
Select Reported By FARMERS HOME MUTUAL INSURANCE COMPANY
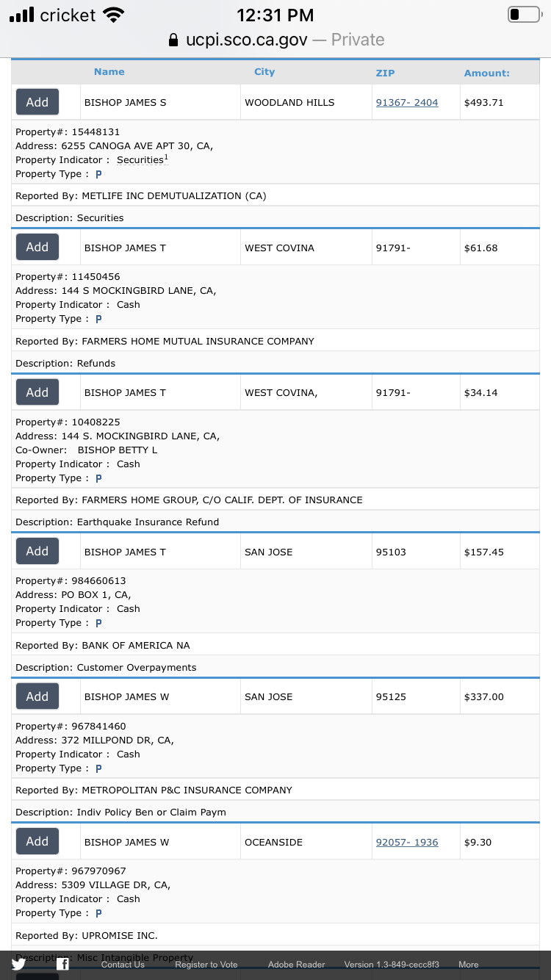tap(165, 342)
